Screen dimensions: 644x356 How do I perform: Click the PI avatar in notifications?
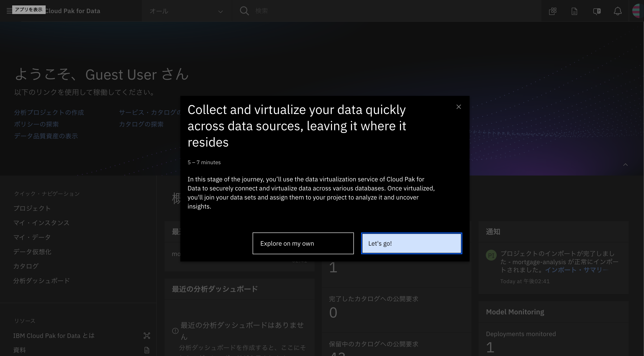[491, 255]
